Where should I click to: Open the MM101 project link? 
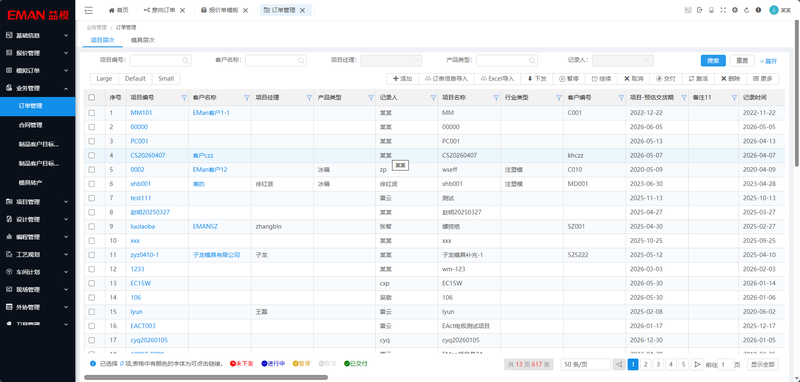[x=141, y=113]
